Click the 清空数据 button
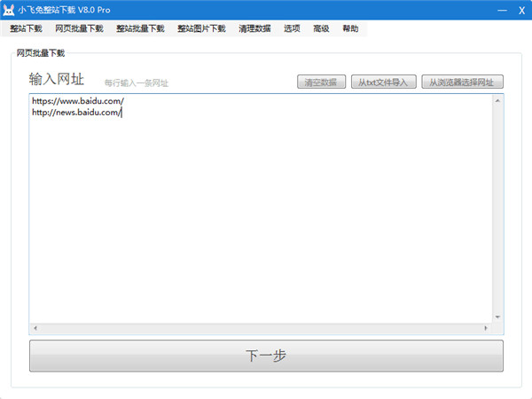Screen dimensions: 532x399 321,82
